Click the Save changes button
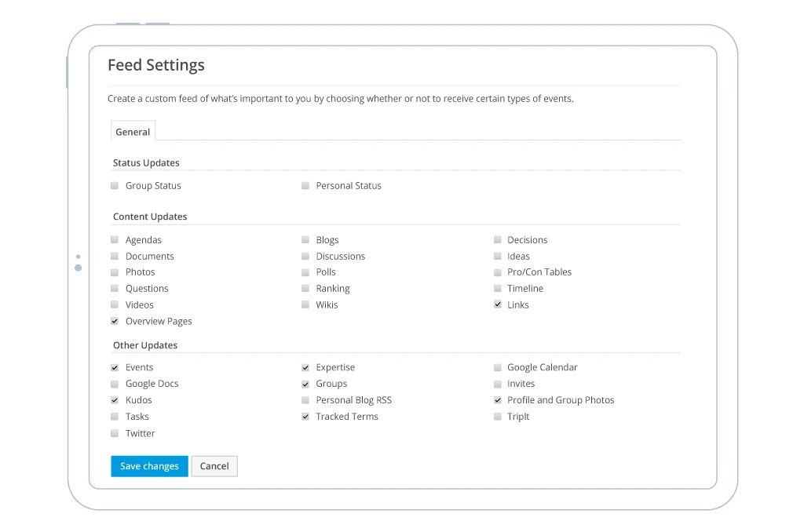804x532 pixels. click(x=149, y=466)
